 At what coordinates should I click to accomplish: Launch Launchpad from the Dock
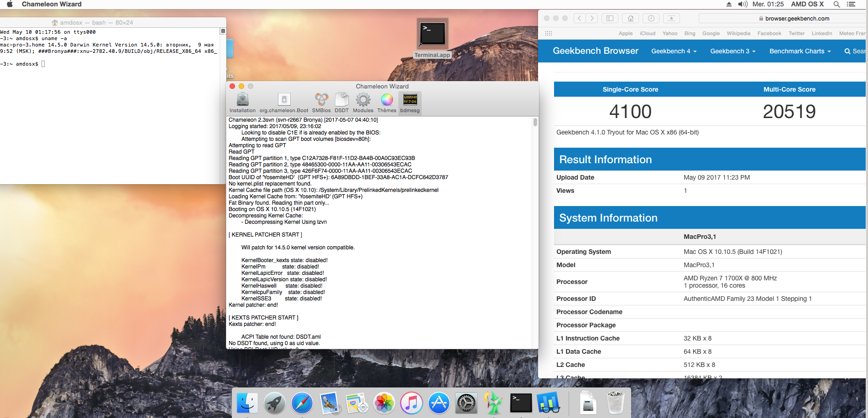[x=274, y=403]
